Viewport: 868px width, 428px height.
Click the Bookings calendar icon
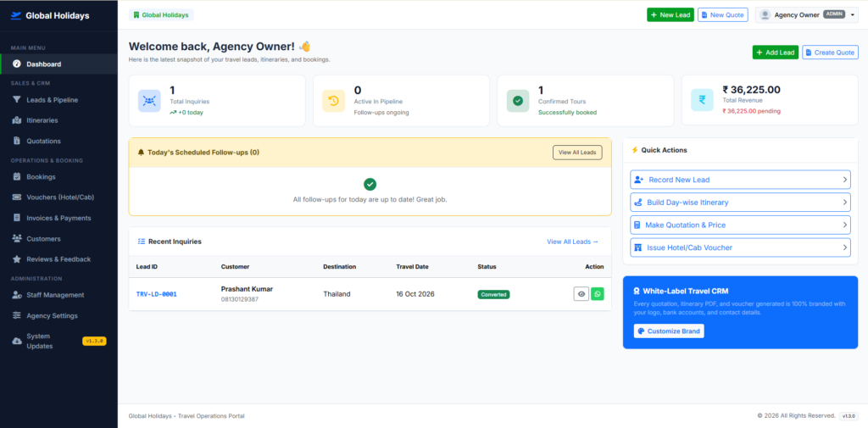point(17,176)
